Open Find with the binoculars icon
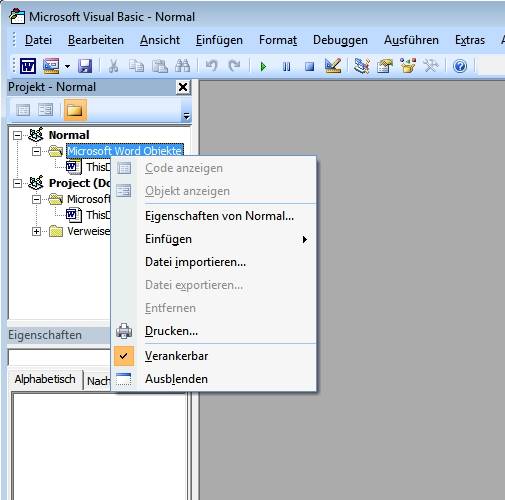 tap(183, 66)
